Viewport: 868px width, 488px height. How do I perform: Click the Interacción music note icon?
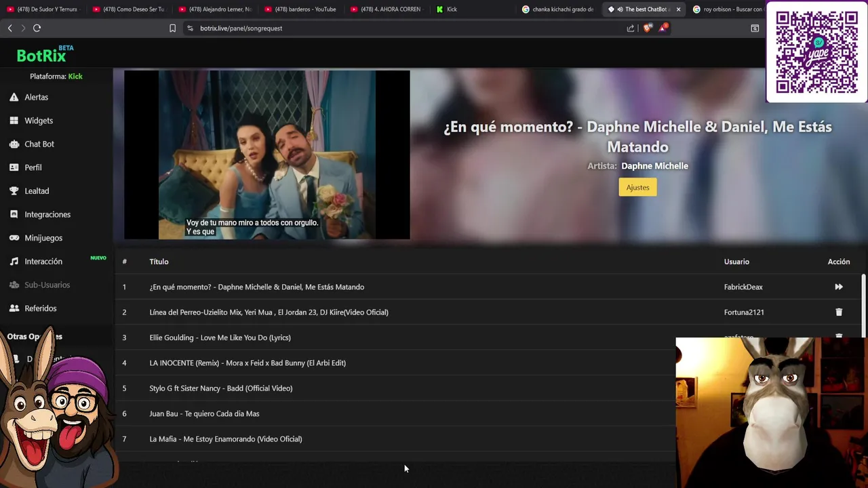(14, 261)
